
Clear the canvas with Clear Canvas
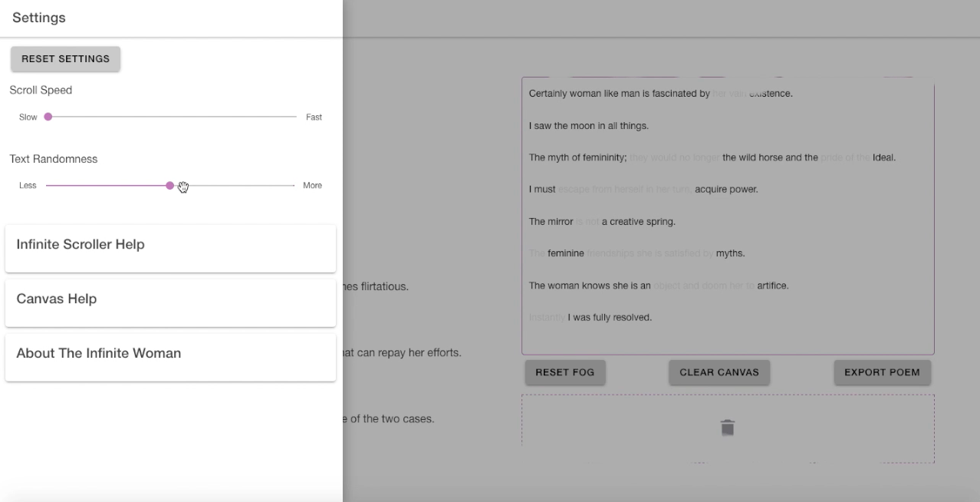pos(719,372)
